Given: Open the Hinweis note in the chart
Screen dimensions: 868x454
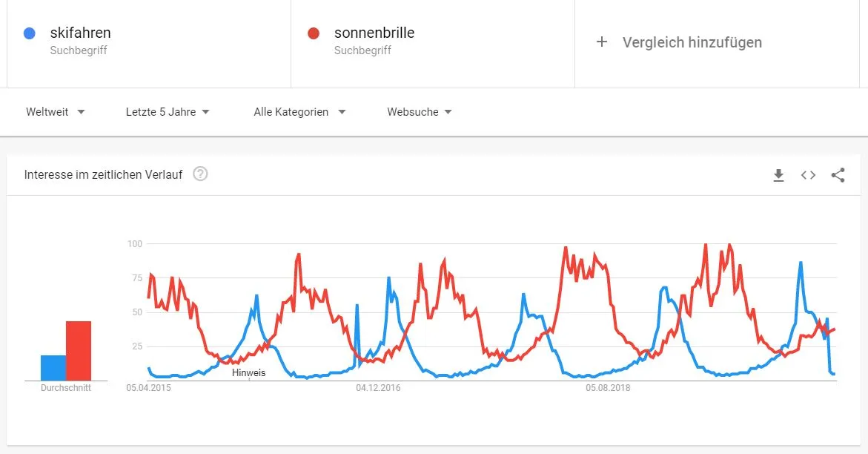Looking at the screenshot, I should pyautogui.click(x=248, y=372).
